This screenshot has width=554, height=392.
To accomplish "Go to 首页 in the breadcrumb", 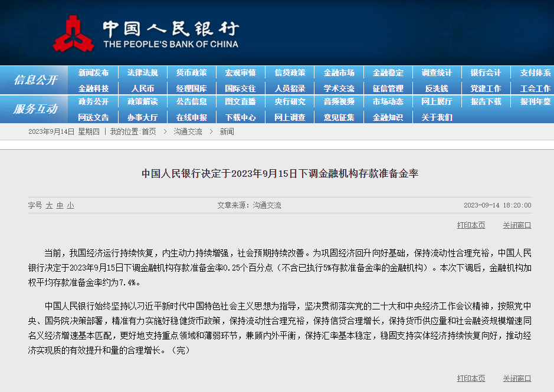I will pyautogui.click(x=149, y=131).
